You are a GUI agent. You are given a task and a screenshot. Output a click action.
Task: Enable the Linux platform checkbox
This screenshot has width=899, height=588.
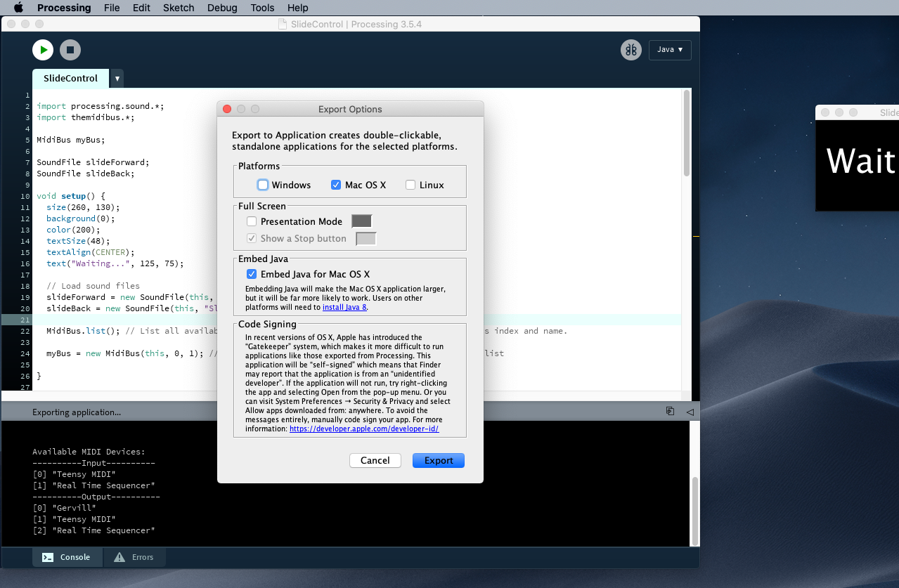410,185
